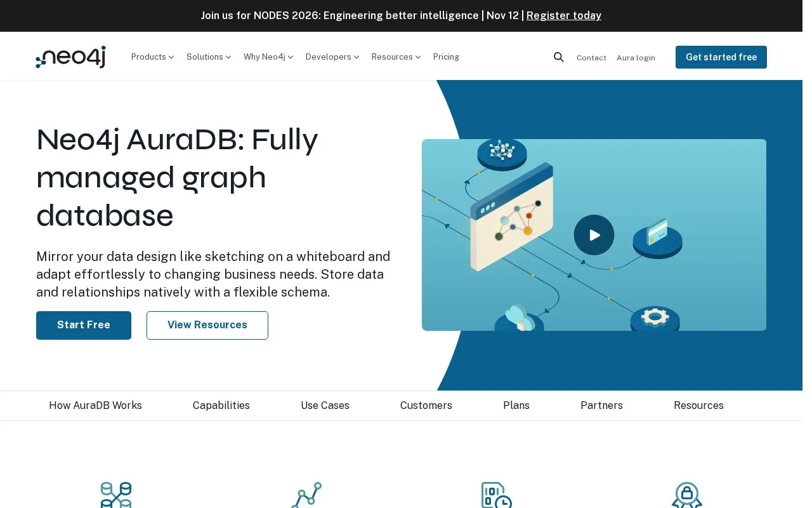Go to the Pricing page
This screenshot has width=812, height=508.
pos(446,57)
